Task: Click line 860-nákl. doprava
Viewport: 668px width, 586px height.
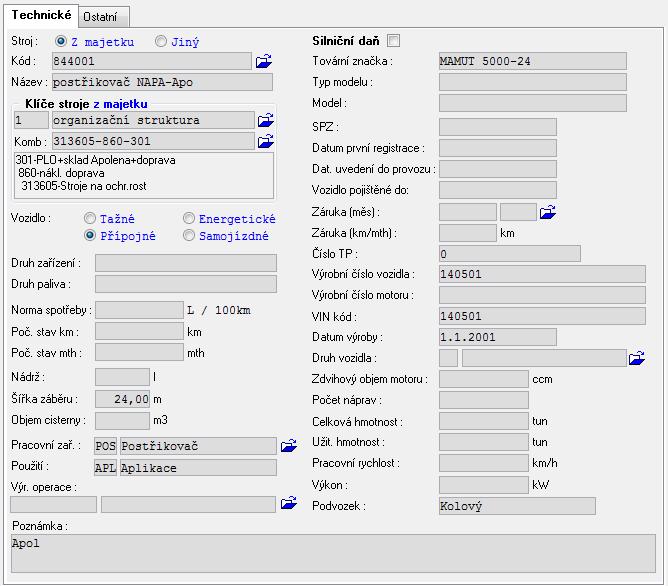Action: click(61, 173)
